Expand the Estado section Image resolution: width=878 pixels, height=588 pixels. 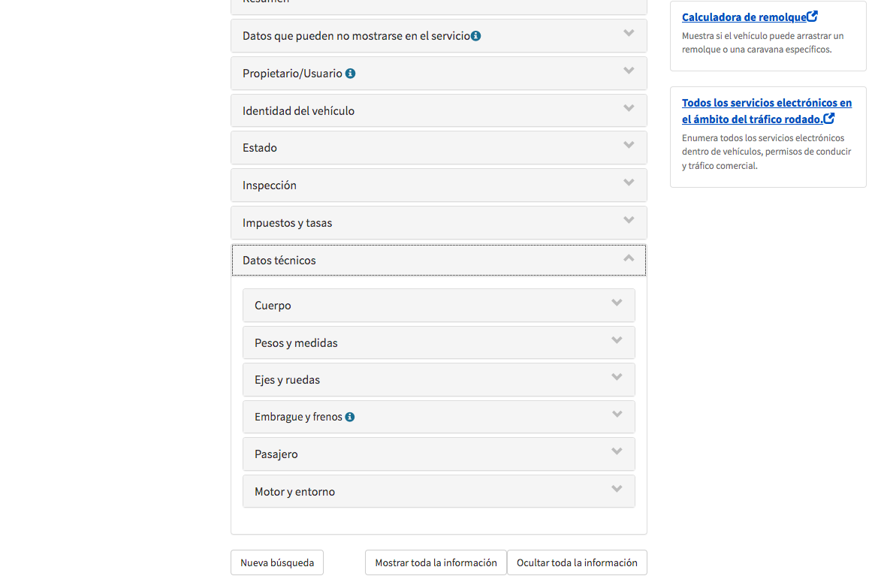coord(439,148)
